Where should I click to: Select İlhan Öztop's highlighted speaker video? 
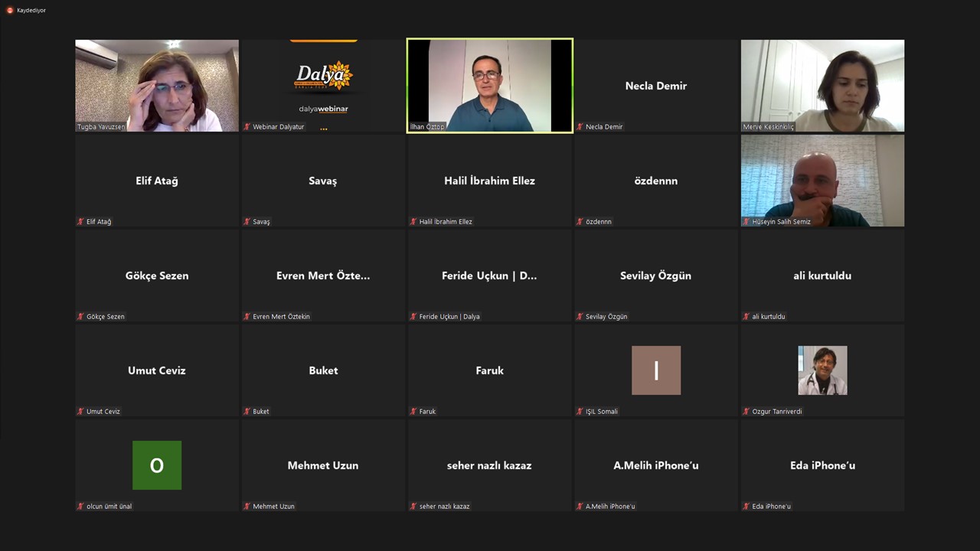(x=489, y=84)
